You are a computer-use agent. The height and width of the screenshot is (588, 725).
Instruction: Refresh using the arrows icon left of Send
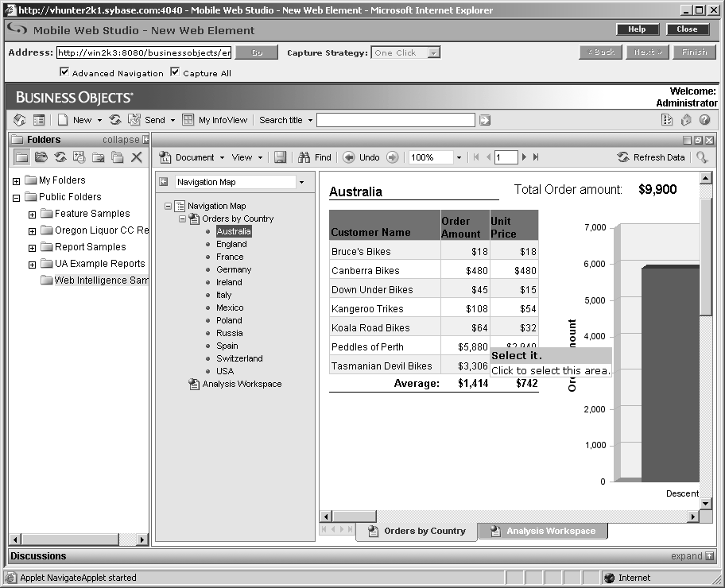pyautogui.click(x=115, y=120)
